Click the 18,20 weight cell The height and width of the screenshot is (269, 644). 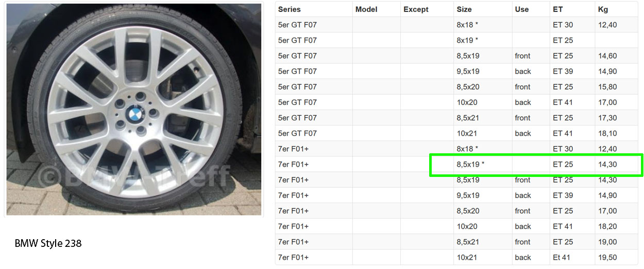pos(607,226)
